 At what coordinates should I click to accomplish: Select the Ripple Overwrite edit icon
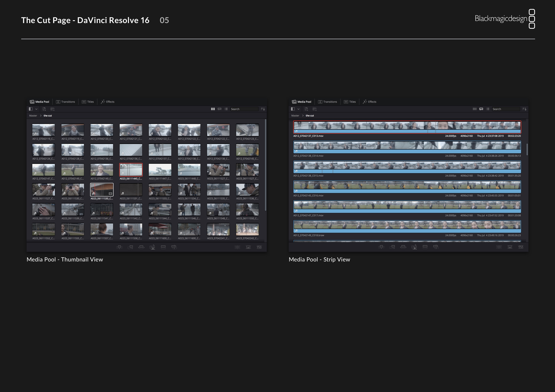tap(141, 247)
